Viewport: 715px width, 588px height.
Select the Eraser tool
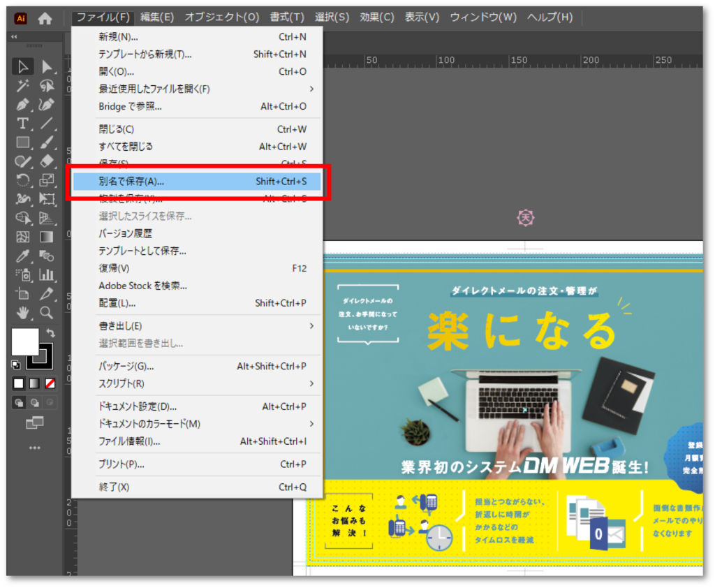pyautogui.click(x=47, y=161)
